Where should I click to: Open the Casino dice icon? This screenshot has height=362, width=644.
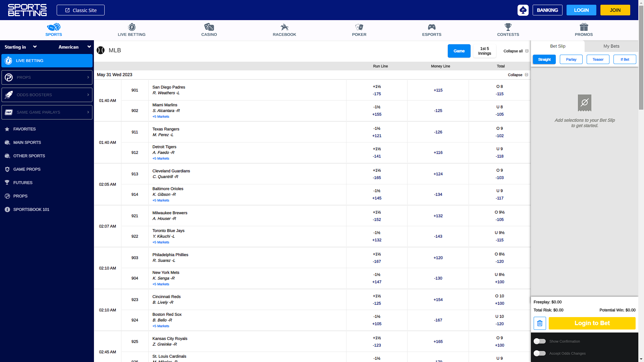pos(209,27)
